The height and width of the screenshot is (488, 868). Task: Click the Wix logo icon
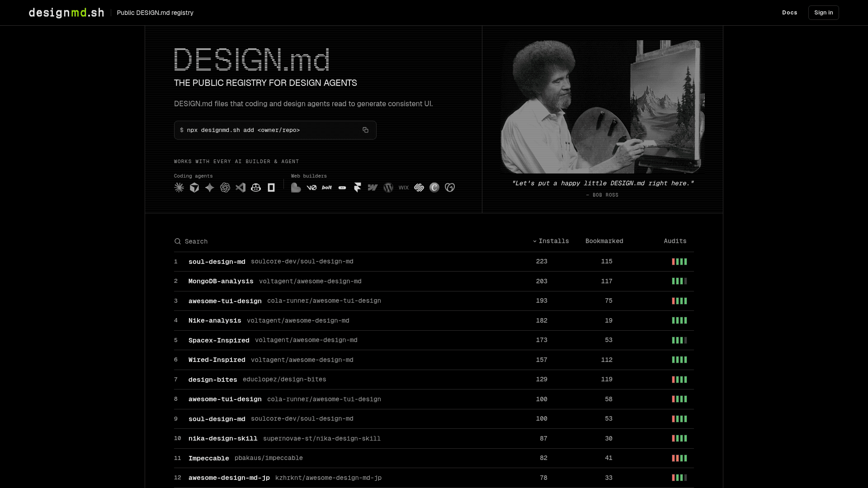coord(404,188)
